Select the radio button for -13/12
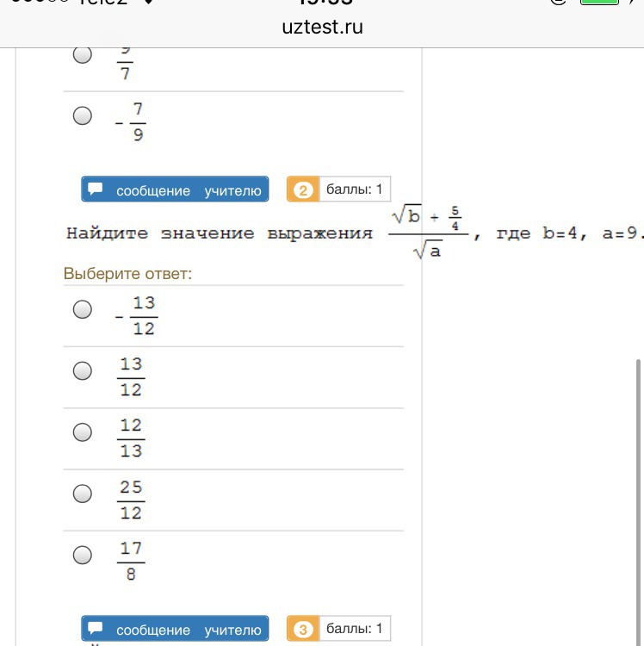Viewport: 644px width, 646px height. [83, 310]
